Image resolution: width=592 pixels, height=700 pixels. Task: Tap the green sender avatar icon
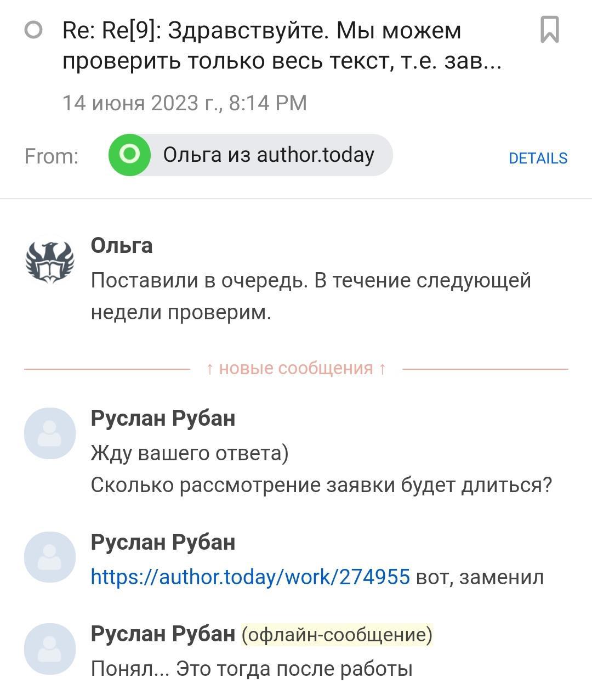click(130, 155)
